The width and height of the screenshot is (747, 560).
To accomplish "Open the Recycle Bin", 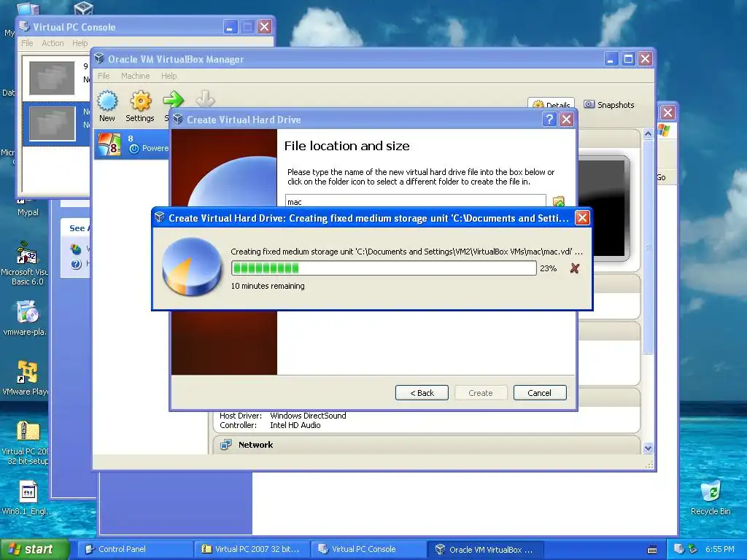I will (x=711, y=498).
